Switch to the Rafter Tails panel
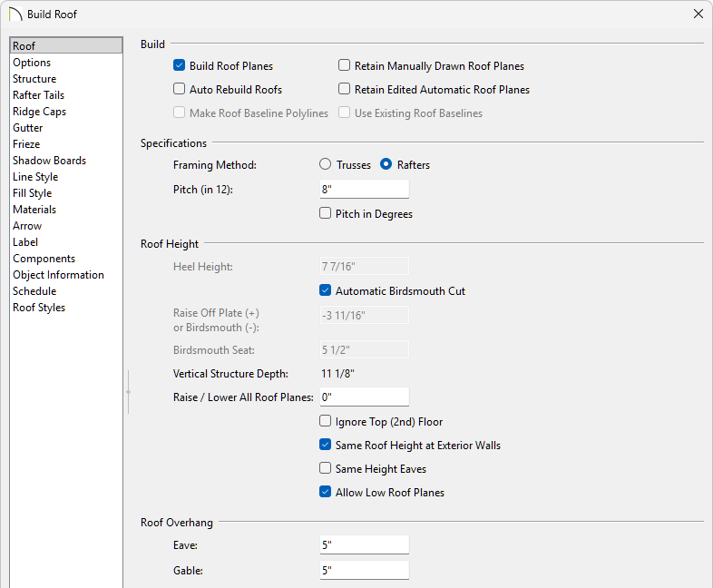Image resolution: width=713 pixels, height=588 pixels. (38, 95)
